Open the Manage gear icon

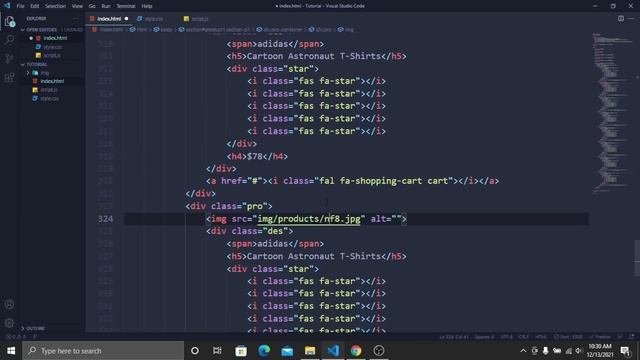coord(9,323)
